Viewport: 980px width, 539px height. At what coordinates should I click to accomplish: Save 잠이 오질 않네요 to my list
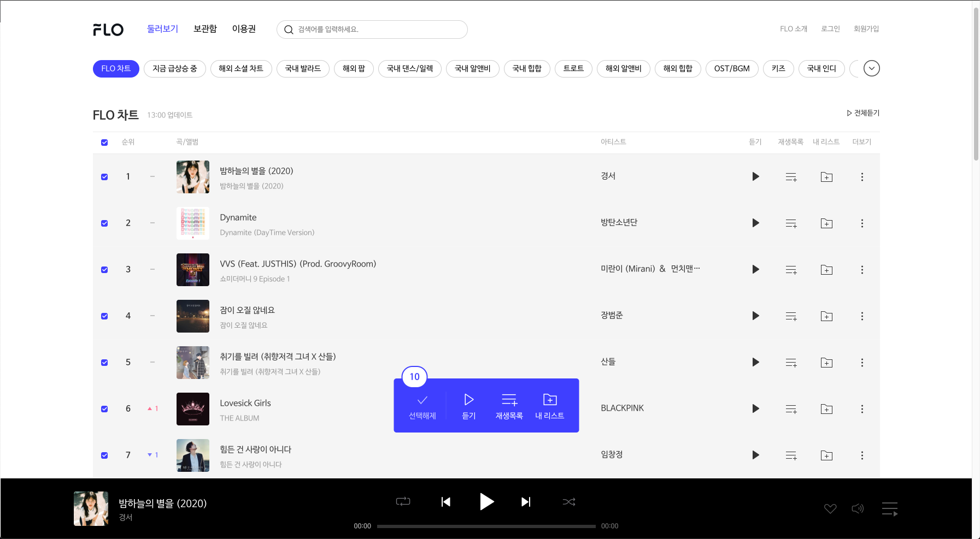coord(826,316)
